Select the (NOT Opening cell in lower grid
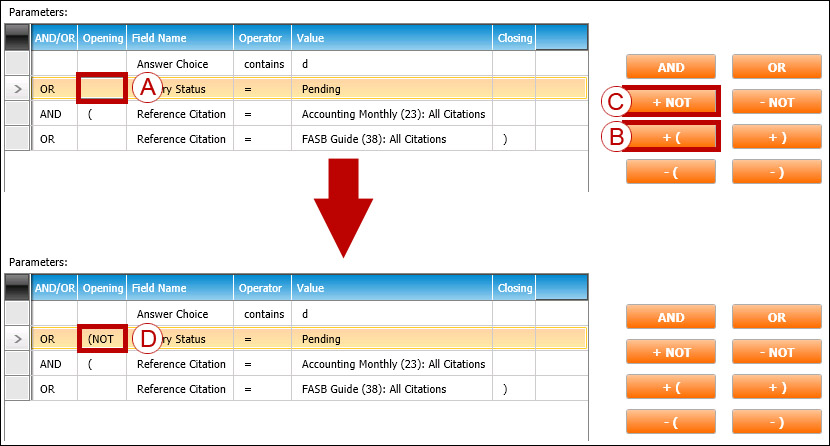The height and width of the screenshot is (446, 830). pos(102,339)
